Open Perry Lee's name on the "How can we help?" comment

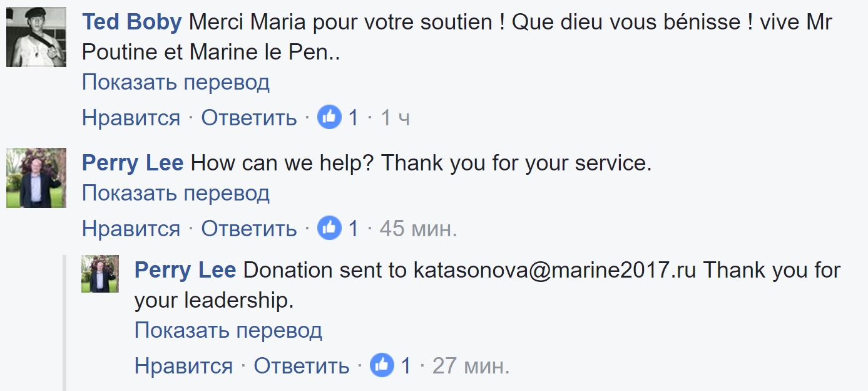pos(133,163)
